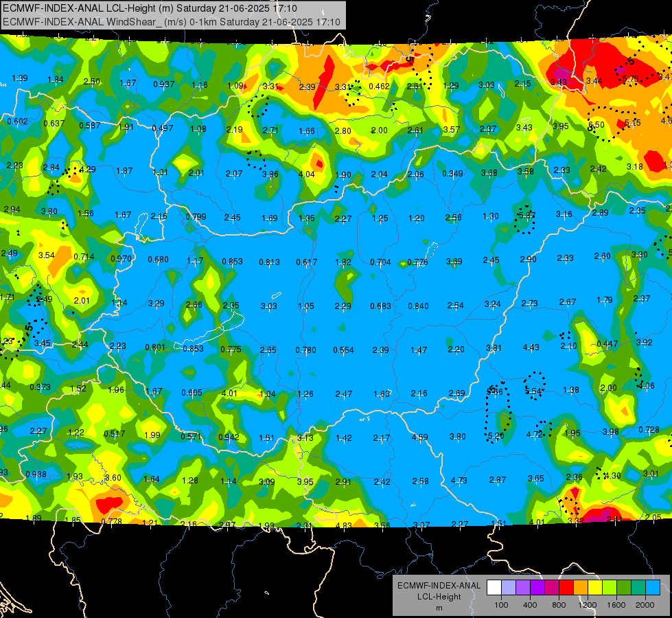672x618 pixels.
Task: Click the white legend color swatch
Action: [494, 587]
